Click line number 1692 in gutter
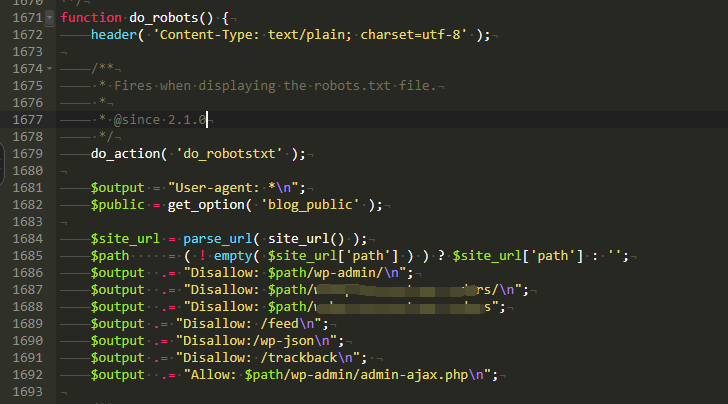This screenshot has height=404, width=728. [x=27, y=375]
